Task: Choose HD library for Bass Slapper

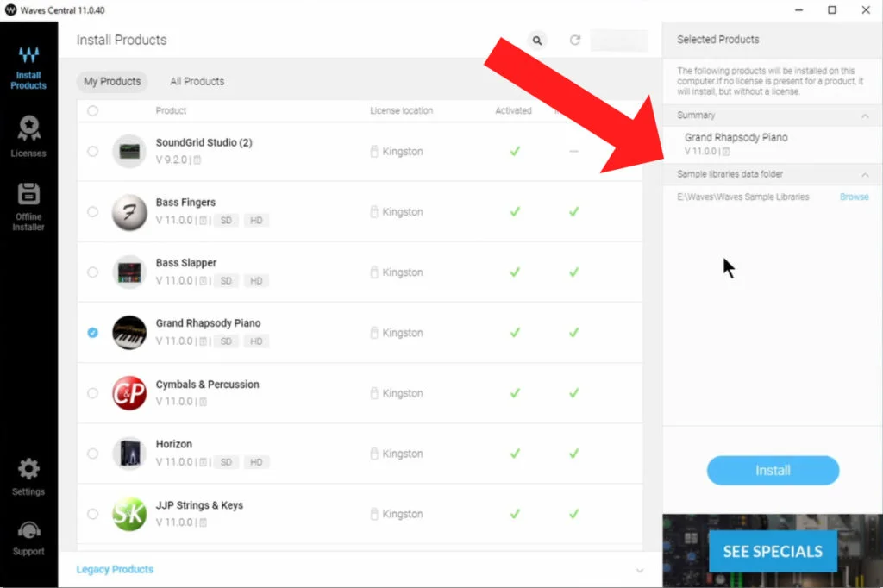Action: (x=256, y=280)
